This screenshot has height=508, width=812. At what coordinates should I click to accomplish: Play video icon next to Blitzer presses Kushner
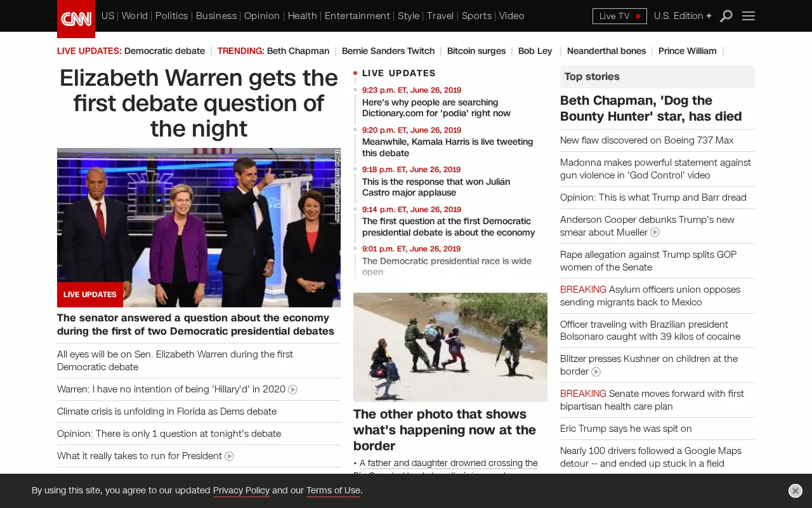[x=596, y=371]
